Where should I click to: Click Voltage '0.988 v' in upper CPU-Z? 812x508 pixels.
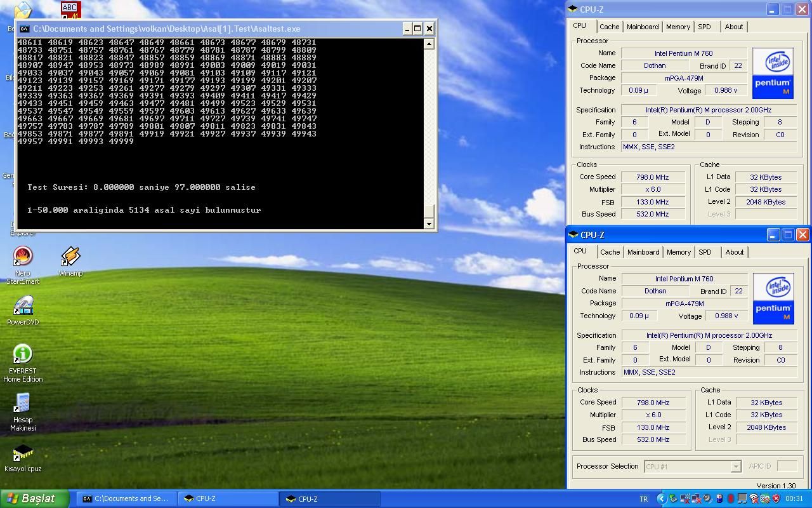pyautogui.click(x=726, y=90)
